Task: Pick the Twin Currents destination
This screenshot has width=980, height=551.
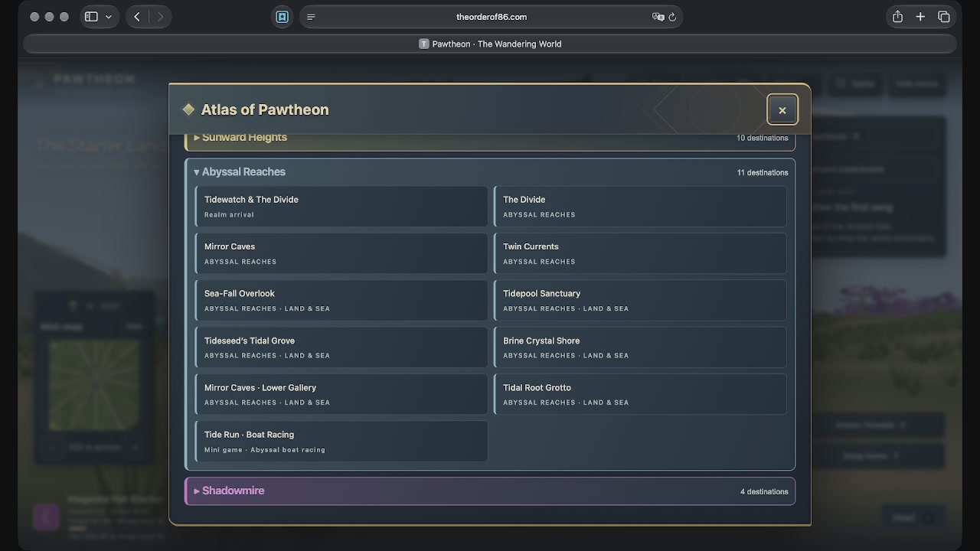Action: coord(640,253)
